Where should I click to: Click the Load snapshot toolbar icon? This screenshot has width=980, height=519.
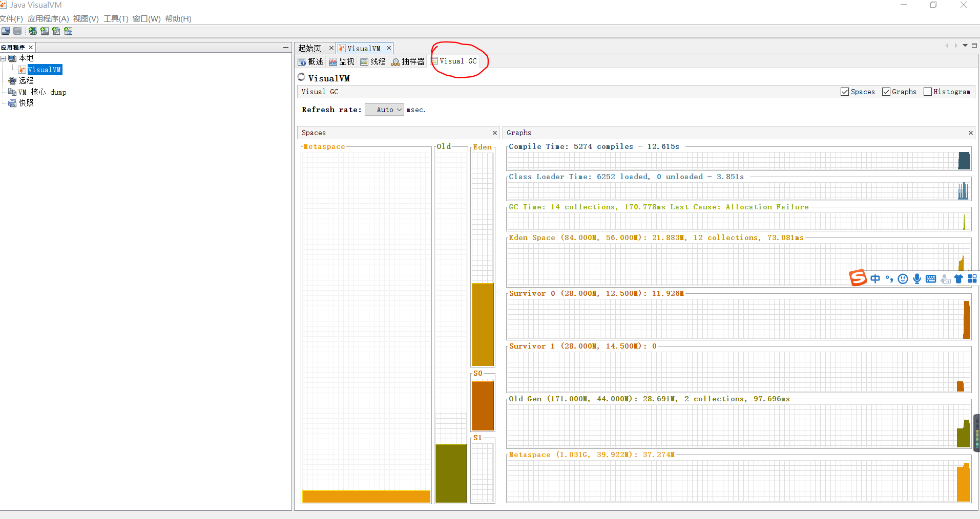(6, 31)
